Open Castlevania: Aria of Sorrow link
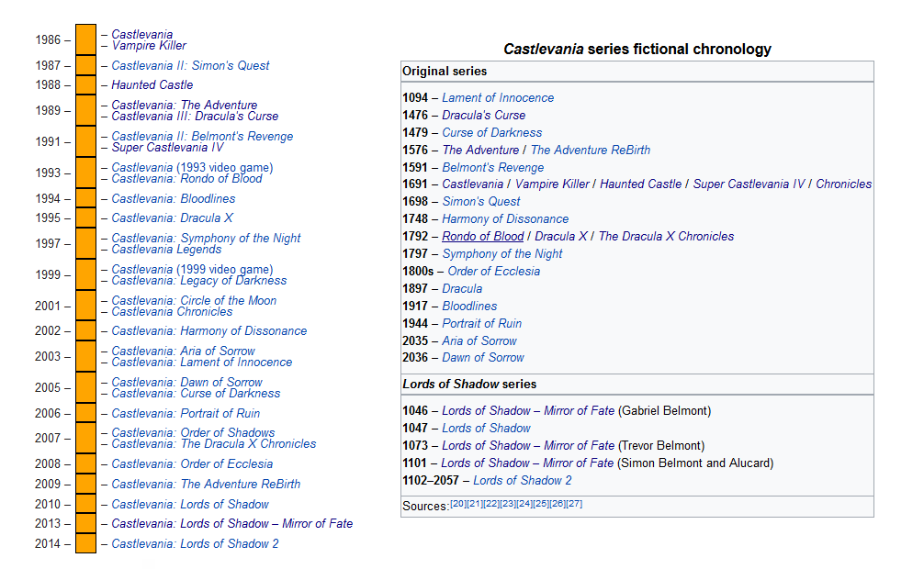Viewport: 924px width, 569px height. [184, 351]
